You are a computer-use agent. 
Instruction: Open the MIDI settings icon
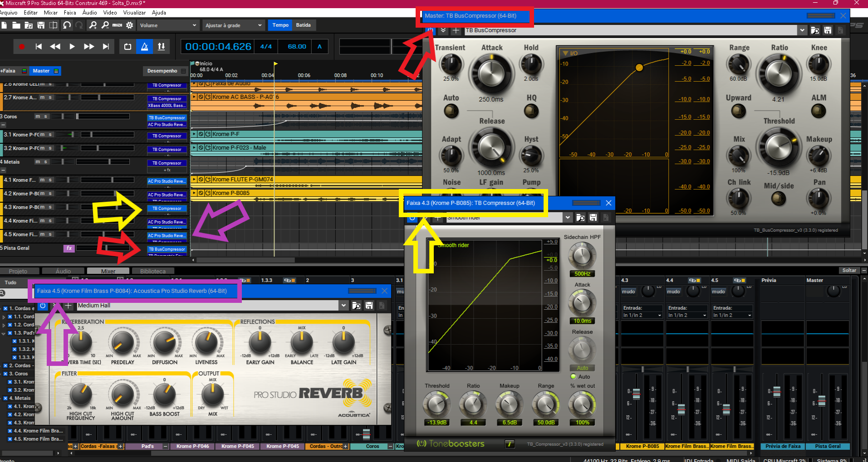[x=117, y=25]
